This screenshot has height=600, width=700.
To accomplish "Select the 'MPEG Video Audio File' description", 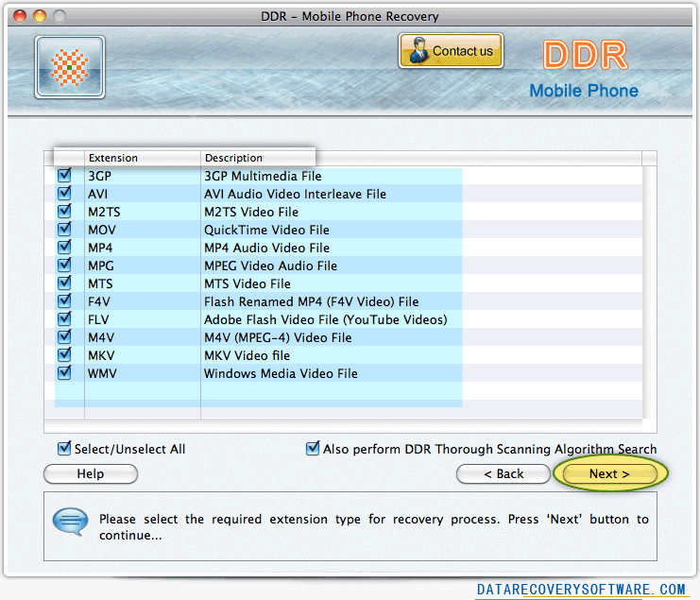I will coord(270,266).
